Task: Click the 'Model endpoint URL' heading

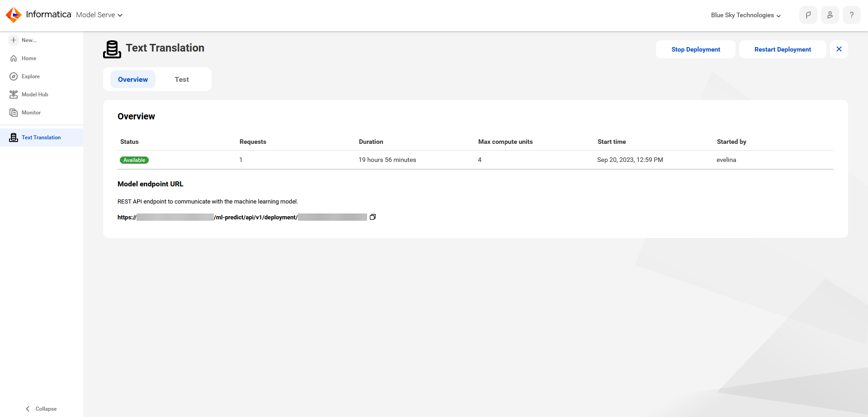Action: click(x=151, y=184)
